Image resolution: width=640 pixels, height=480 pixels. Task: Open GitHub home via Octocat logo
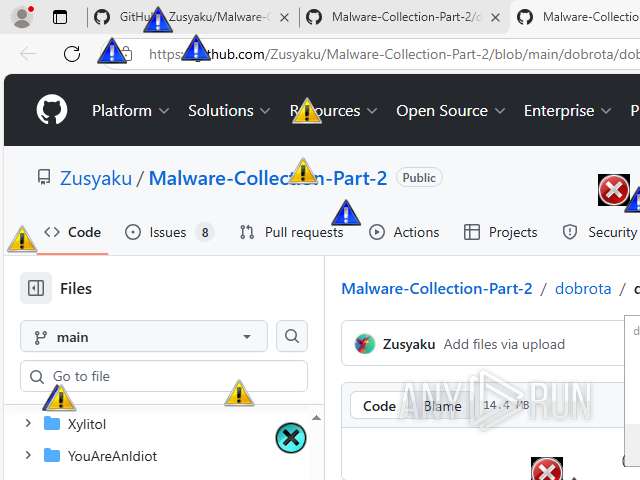tap(52, 109)
